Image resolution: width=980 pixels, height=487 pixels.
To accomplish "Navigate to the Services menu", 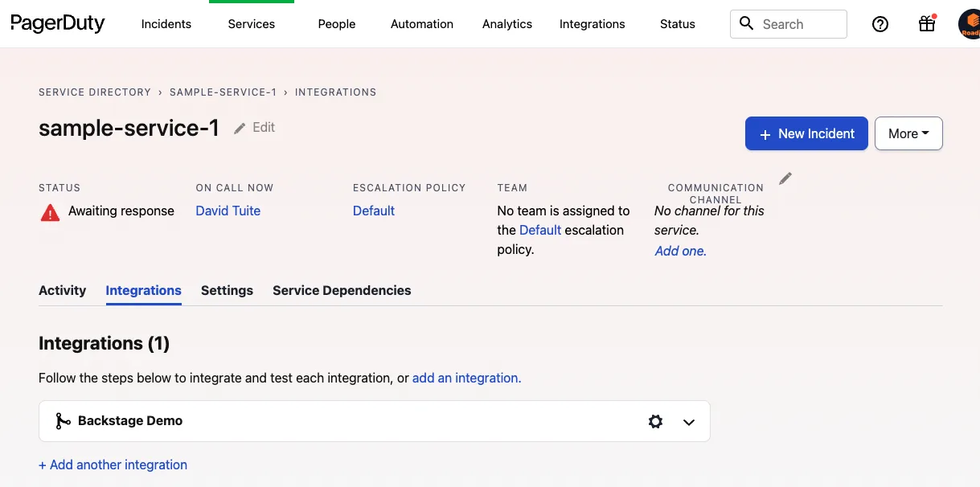I will (251, 24).
